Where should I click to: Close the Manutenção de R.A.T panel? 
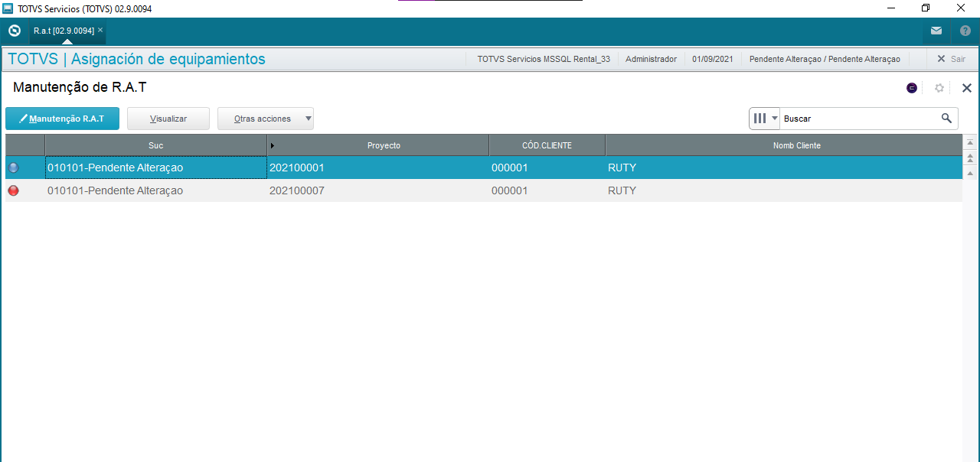[967, 88]
